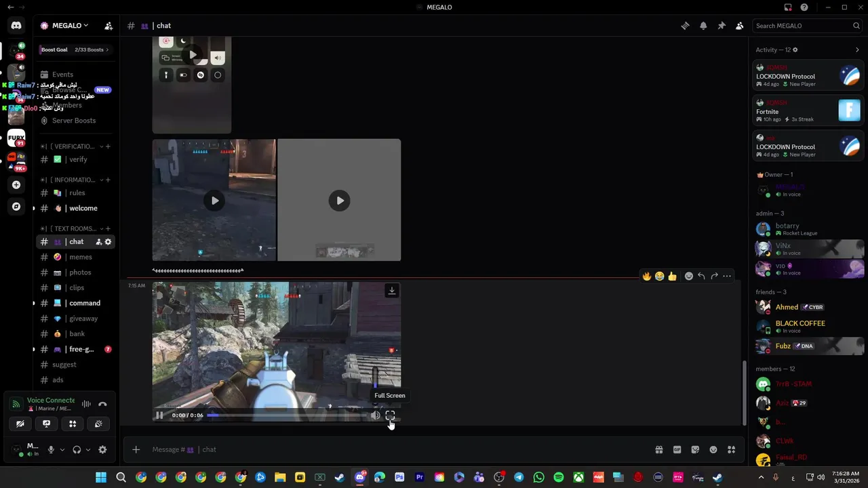Viewport: 868px width, 488px height.
Task: Open the inbox icon in title bar
Action: (x=788, y=7)
